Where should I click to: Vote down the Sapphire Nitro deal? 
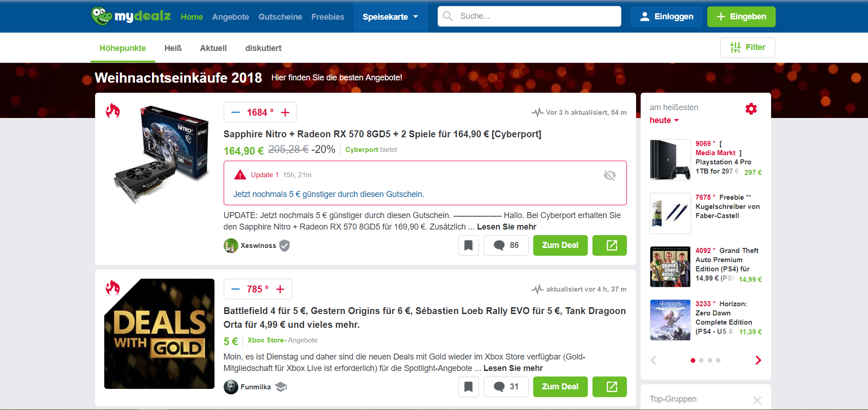point(236,112)
